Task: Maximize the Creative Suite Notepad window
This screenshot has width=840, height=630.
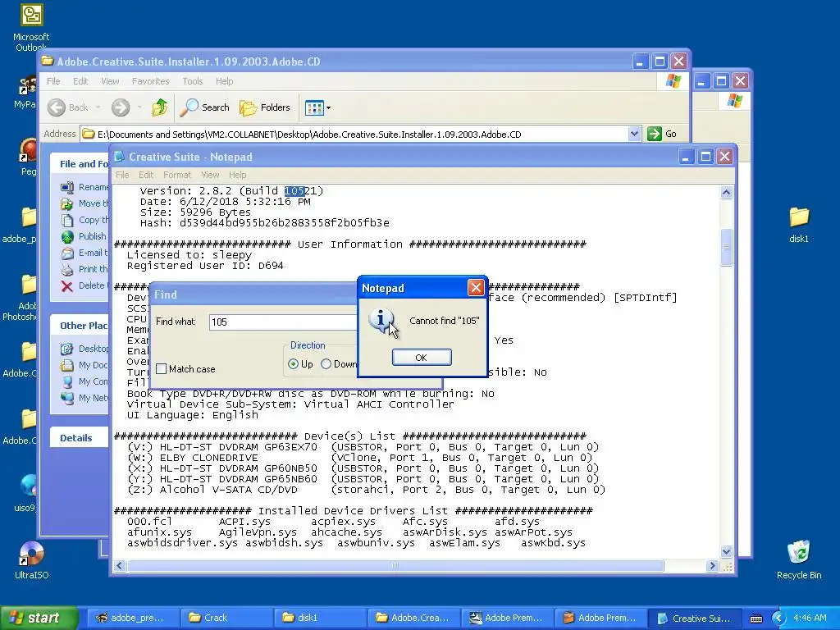Action: (x=705, y=157)
